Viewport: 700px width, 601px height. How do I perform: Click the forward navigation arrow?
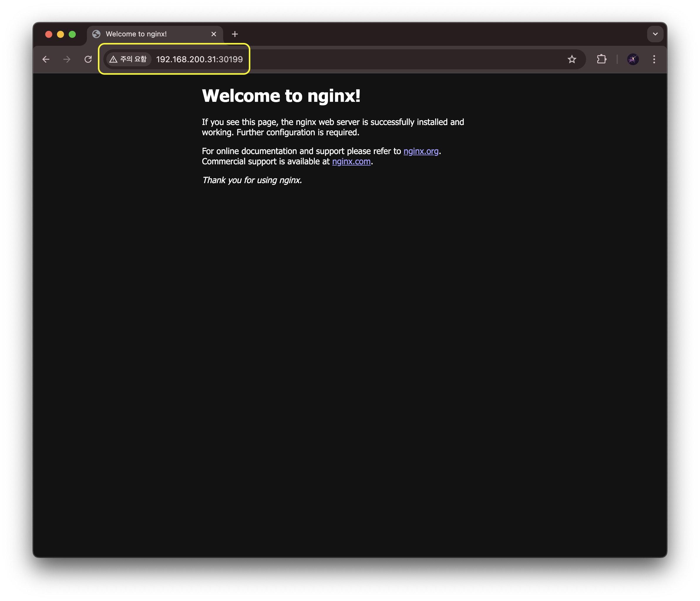point(67,59)
